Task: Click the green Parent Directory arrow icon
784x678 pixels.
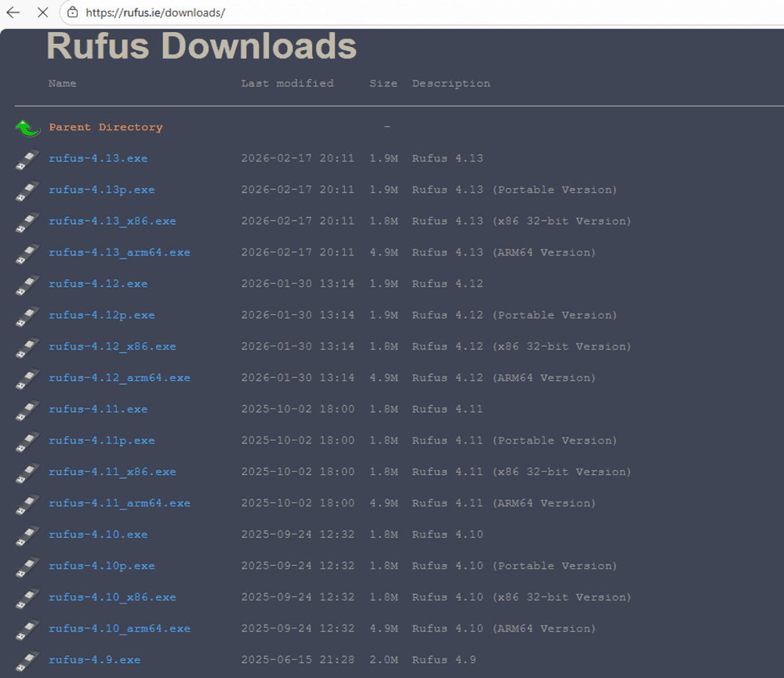Action: (27, 128)
